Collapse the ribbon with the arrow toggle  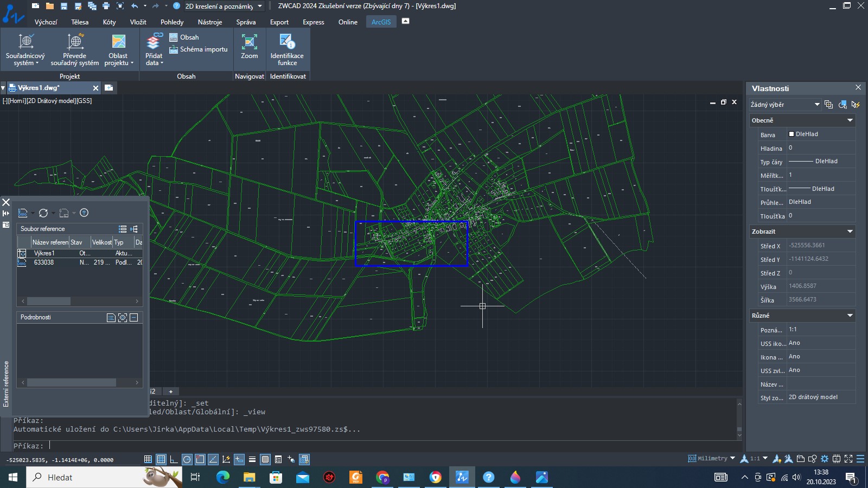(x=405, y=21)
